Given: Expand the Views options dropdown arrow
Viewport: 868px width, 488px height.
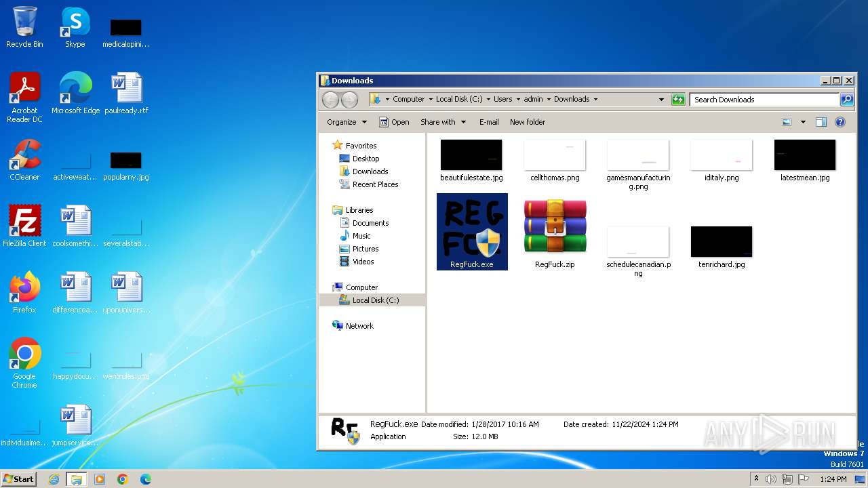Looking at the screenshot, I should (803, 122).
